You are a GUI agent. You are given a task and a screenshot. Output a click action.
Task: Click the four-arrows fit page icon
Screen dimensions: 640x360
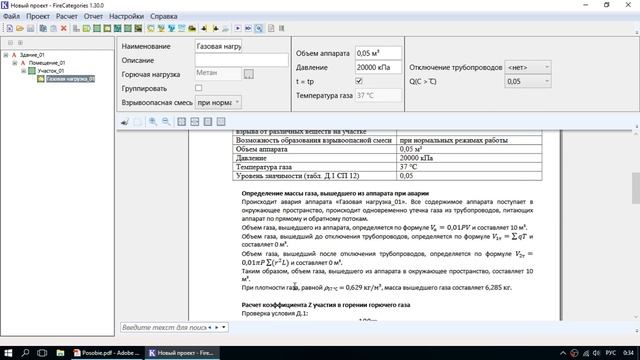(x=182, y=122)
